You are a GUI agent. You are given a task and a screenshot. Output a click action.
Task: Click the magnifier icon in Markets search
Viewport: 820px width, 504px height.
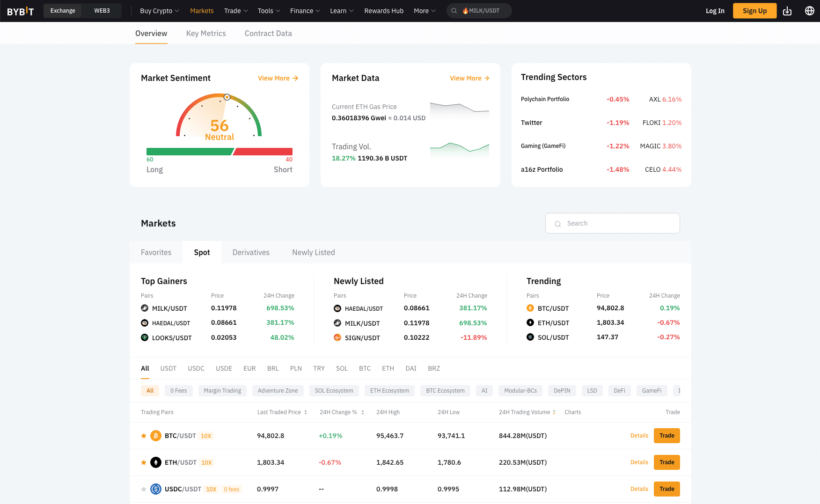(x=558, y=224)
